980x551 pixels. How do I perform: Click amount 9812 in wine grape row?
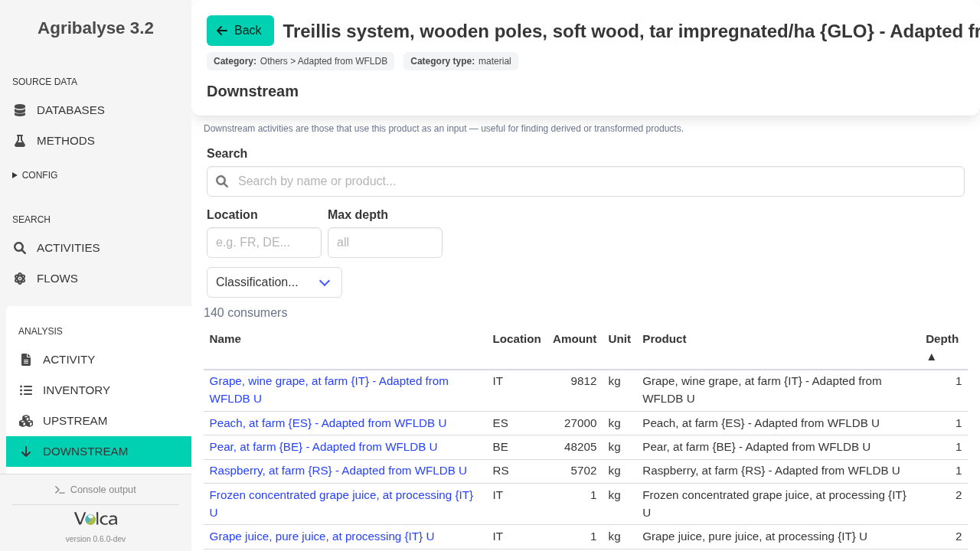tap(583, 381)
